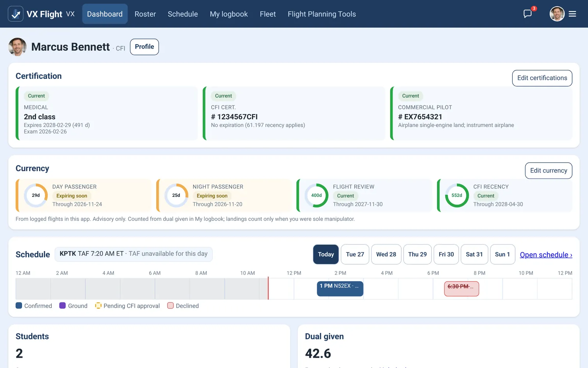Click the Ground legend color swatch
Image resolution: width=588 pixels, height=368 pixels.
tap(62, 305)
